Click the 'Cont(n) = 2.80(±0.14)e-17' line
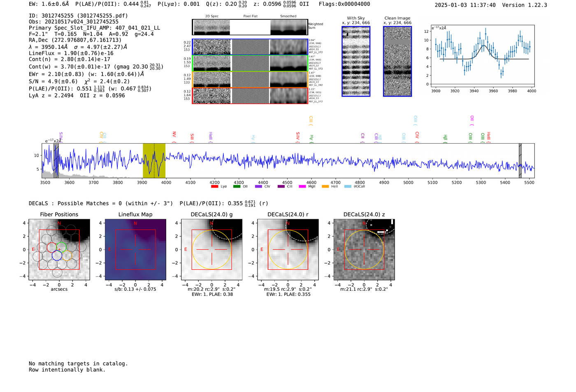 tap(70, 59)
